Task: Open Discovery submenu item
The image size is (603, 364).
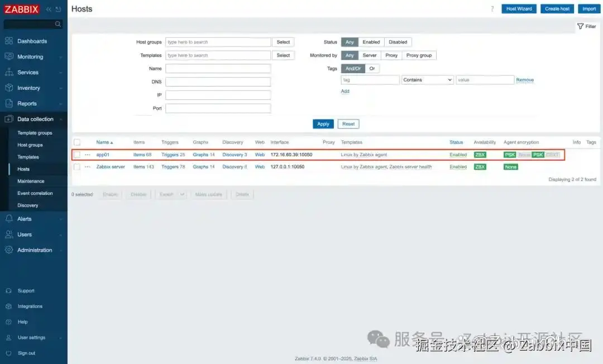Action: pyautogui.click(x=28, y=205)
